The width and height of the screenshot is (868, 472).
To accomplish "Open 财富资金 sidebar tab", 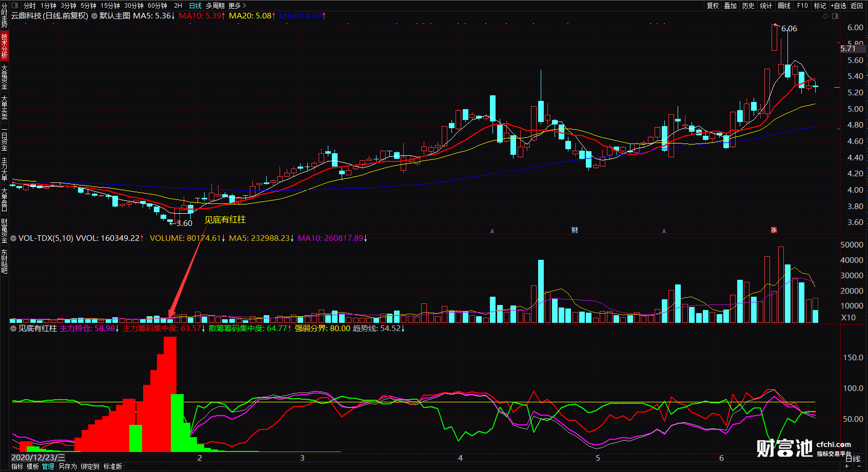I will pyautogui.click(x=4, y=230).
